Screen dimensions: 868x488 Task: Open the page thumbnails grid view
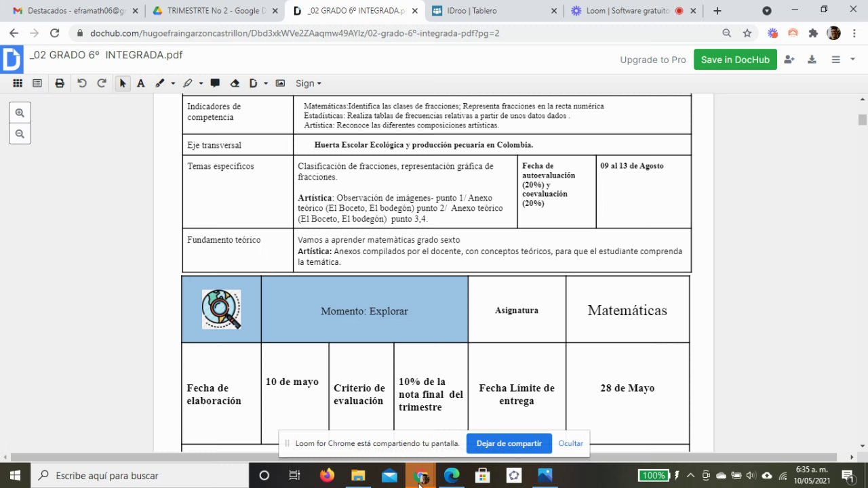coord(18,83)
